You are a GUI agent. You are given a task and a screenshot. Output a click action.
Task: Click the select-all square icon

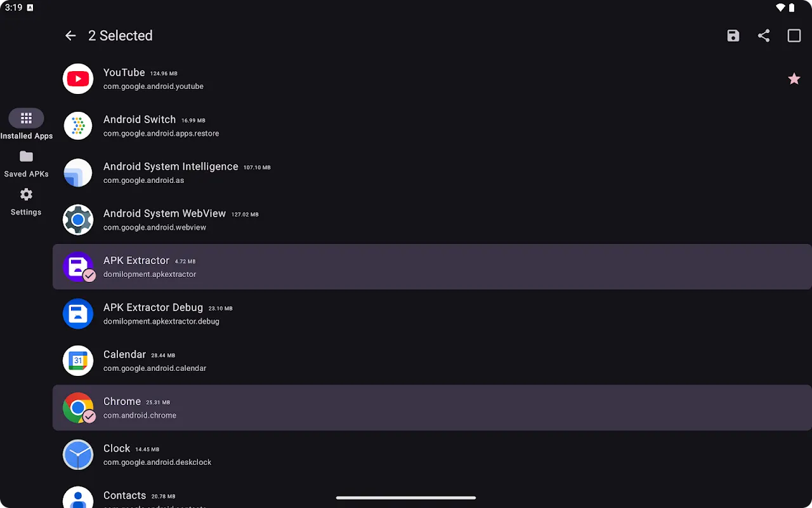[x=794, y=36]
